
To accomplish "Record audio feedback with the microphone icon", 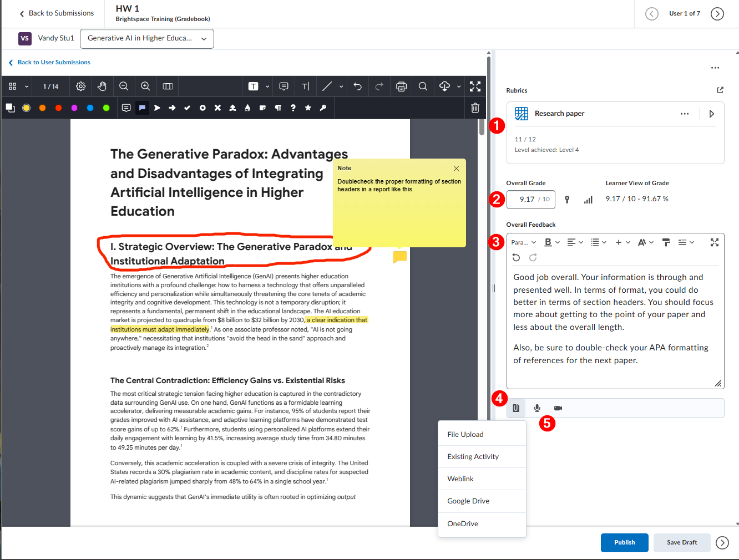I will 537,408.
